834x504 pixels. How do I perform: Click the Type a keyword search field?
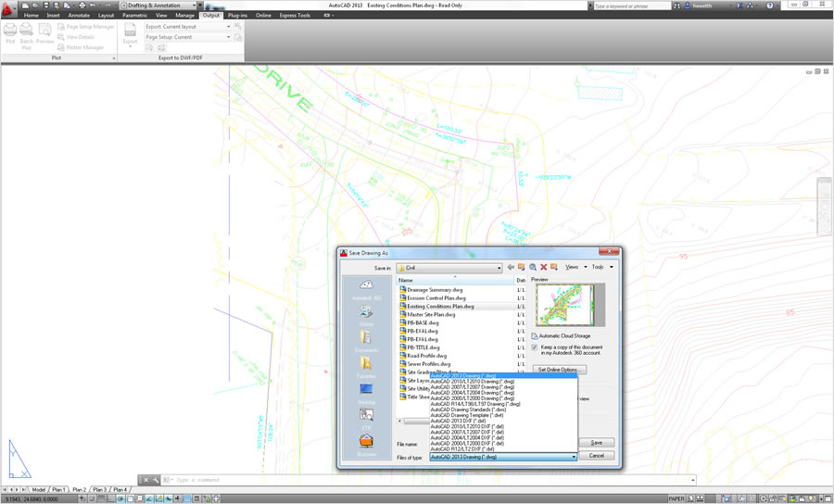coord(632,6)
